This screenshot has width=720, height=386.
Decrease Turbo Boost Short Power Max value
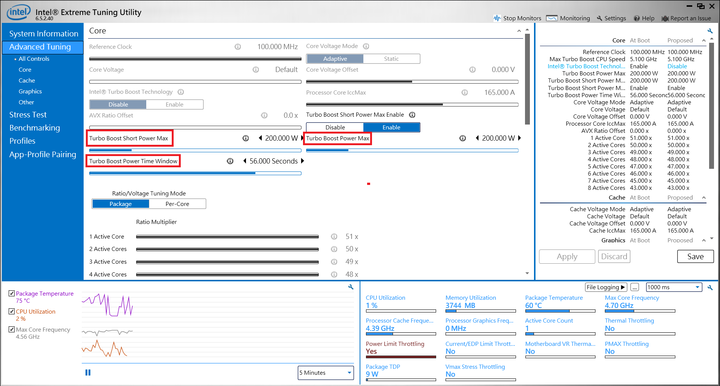(x=260, y=138)
